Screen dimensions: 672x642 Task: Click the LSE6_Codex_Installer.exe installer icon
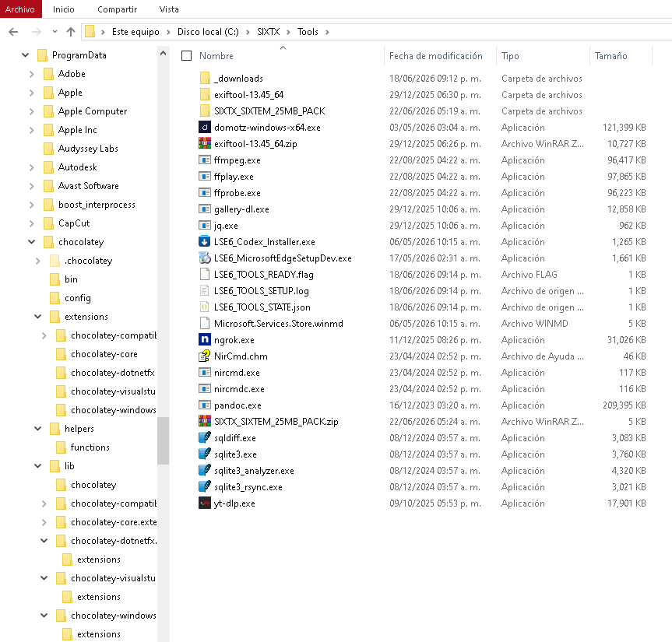tap(205, 241)
